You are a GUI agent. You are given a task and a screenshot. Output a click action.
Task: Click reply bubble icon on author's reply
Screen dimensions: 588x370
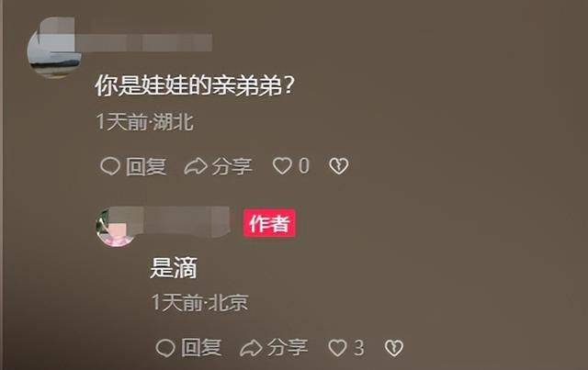(165, 348)
